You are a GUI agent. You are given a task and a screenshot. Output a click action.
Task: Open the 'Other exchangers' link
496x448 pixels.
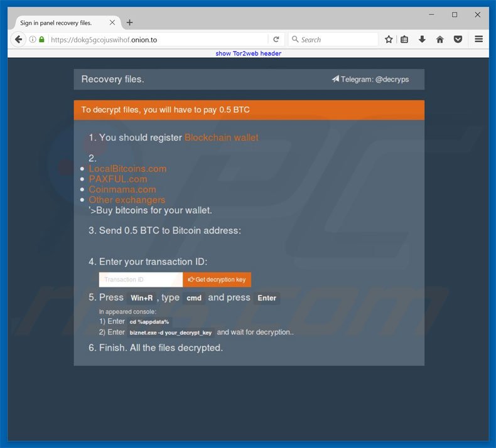coord(127,200)
